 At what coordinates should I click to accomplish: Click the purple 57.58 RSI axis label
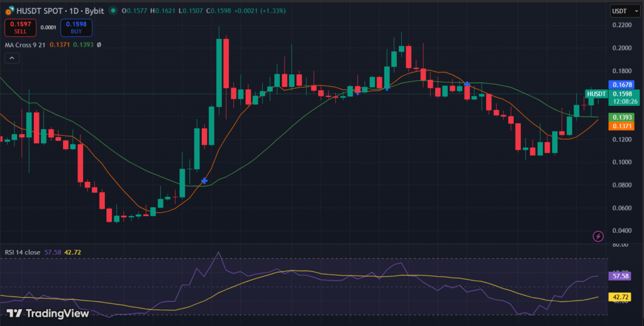pos(621,276)
